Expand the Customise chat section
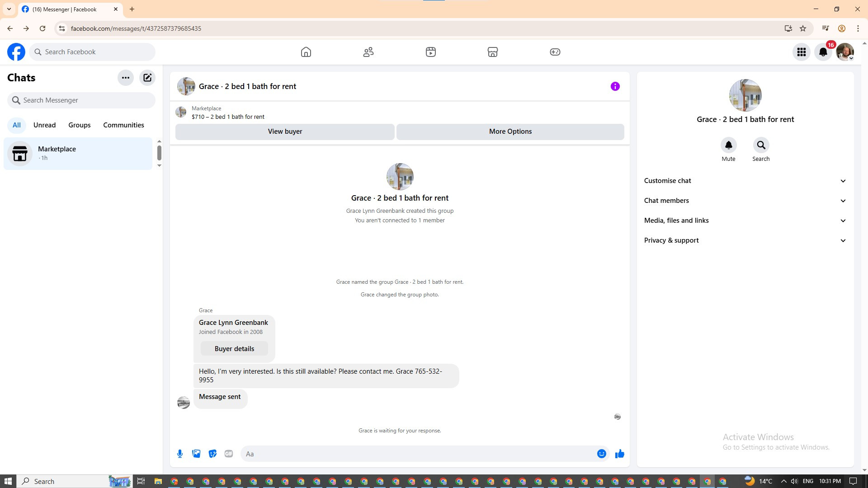Viewport: 868px width, 488px height. pos(745,181)
